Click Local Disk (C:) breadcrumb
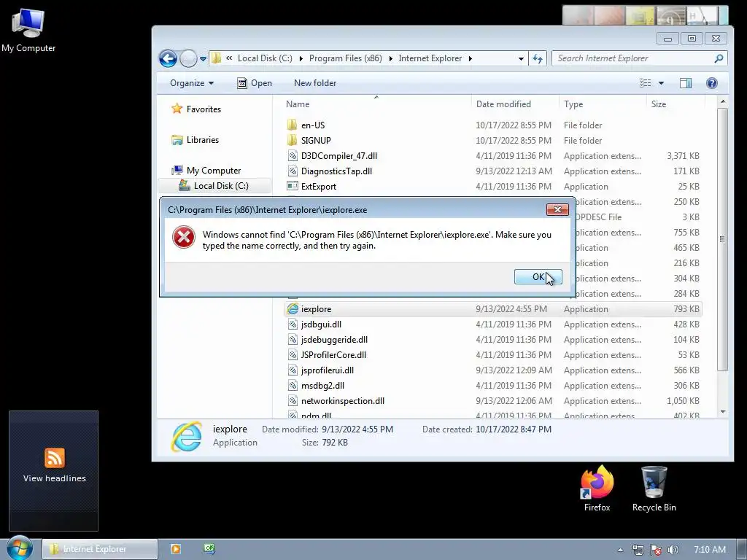 [x=265, y=58]
